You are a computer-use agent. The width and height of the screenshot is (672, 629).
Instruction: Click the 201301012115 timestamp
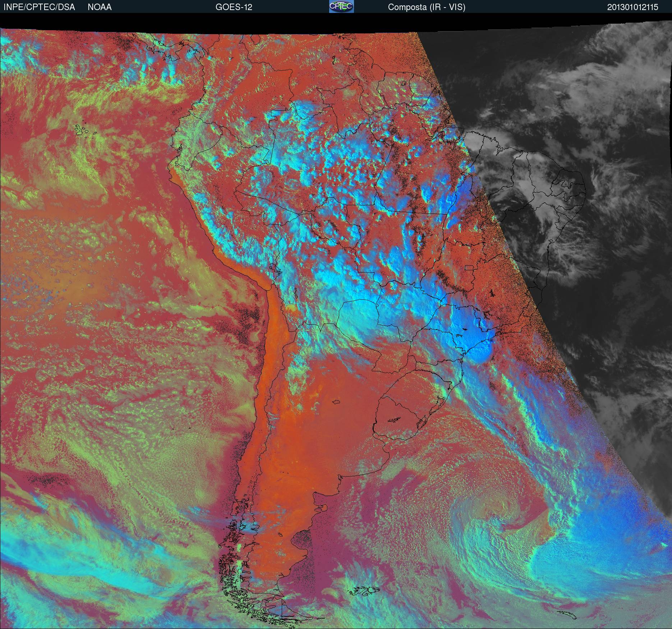633,7
